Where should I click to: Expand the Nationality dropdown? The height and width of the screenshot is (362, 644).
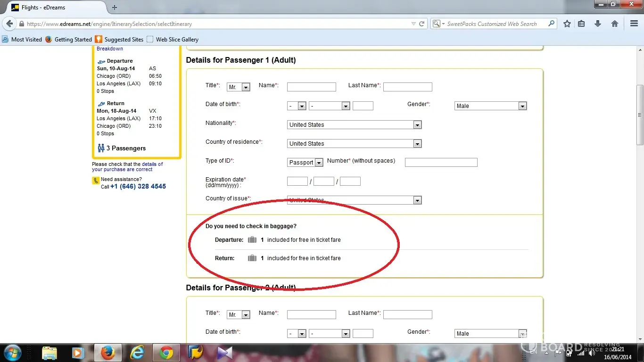pos(354,125)
